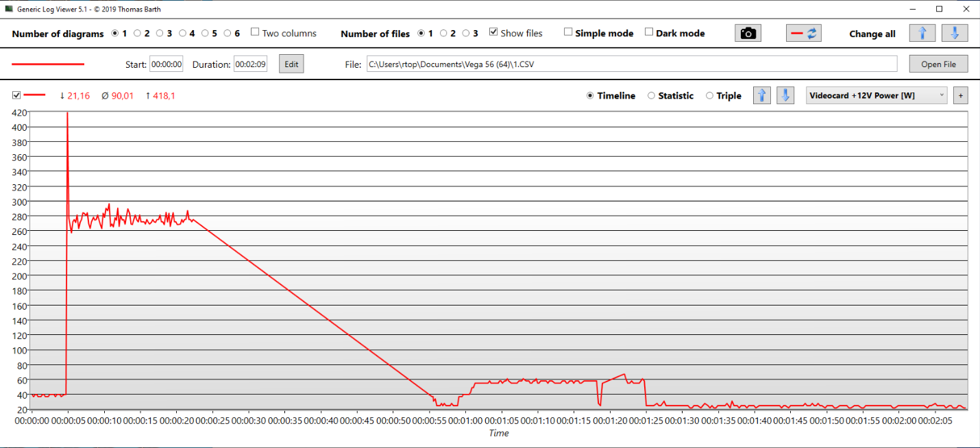Enable the Two columns checkbox

pyautogui.click(x=255, y=32)
